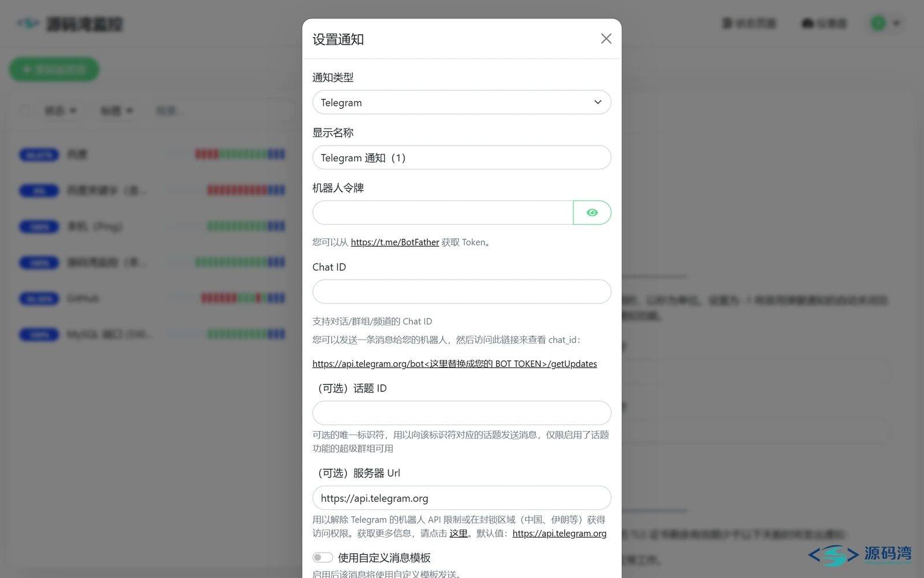Open the green avatar profile dropdown

pyautogui.click(x=886, y=24)
